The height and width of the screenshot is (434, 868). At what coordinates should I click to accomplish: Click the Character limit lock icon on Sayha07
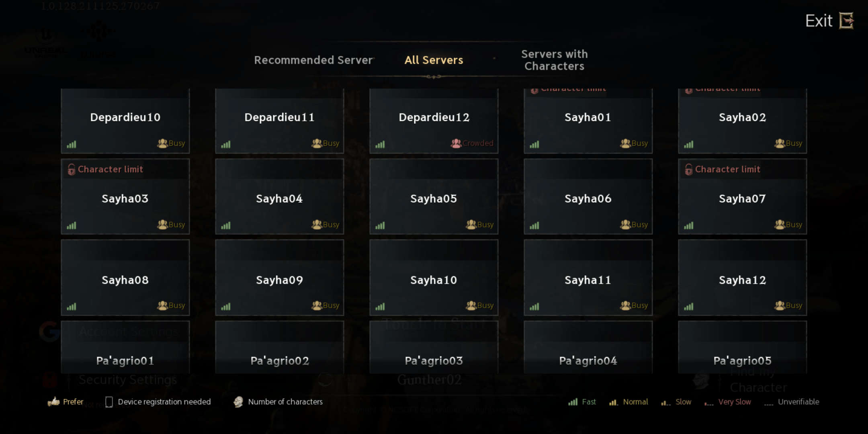688,170
